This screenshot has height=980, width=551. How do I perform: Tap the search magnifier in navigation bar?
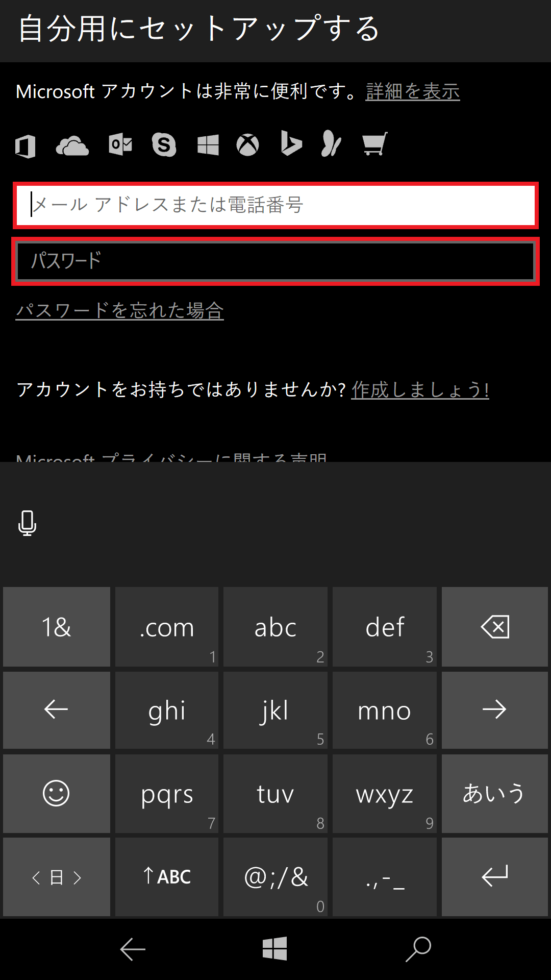pos(418,949)
